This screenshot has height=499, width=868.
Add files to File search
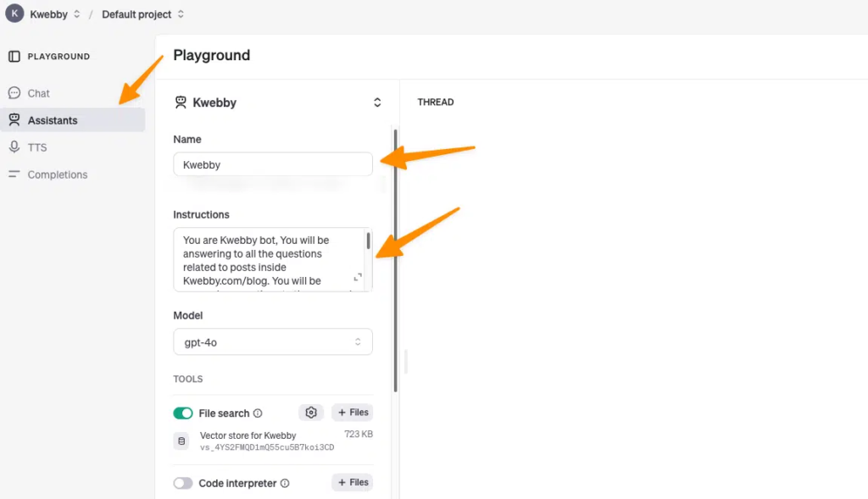pyautogui.click(x=352, y=413)
